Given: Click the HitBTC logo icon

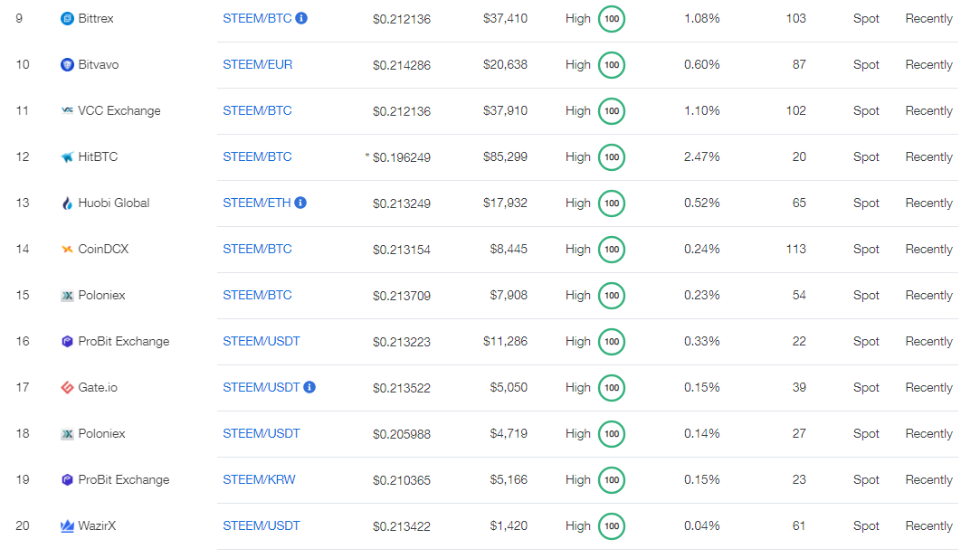Looking at the screenshot, I should coord(67,157).
